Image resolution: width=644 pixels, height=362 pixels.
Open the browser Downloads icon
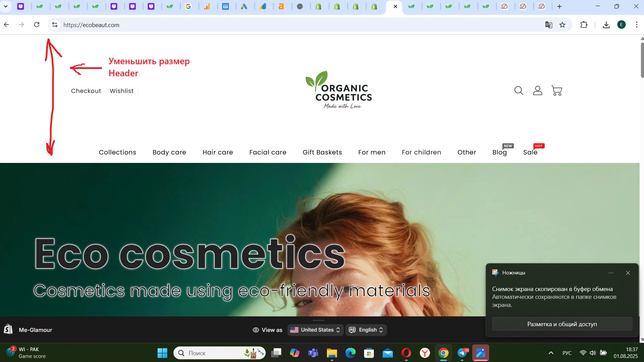point(606,25)
